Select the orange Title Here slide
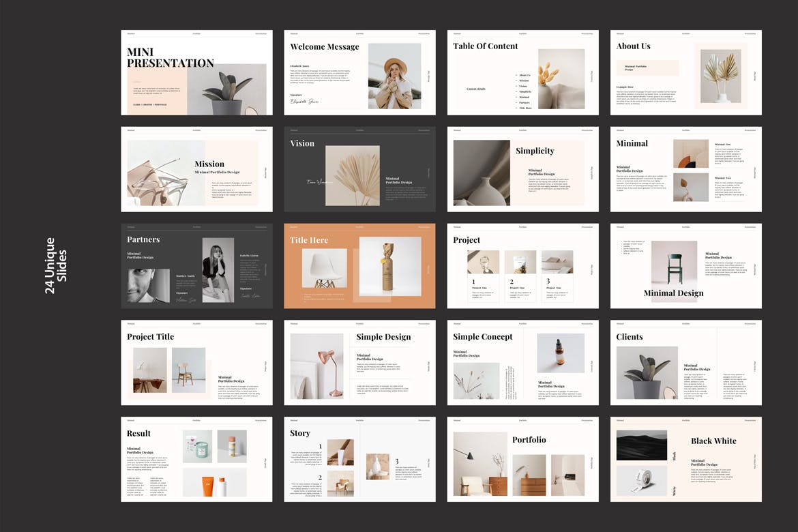Screen dimensions: 798x532 click(x=359, y=266)
